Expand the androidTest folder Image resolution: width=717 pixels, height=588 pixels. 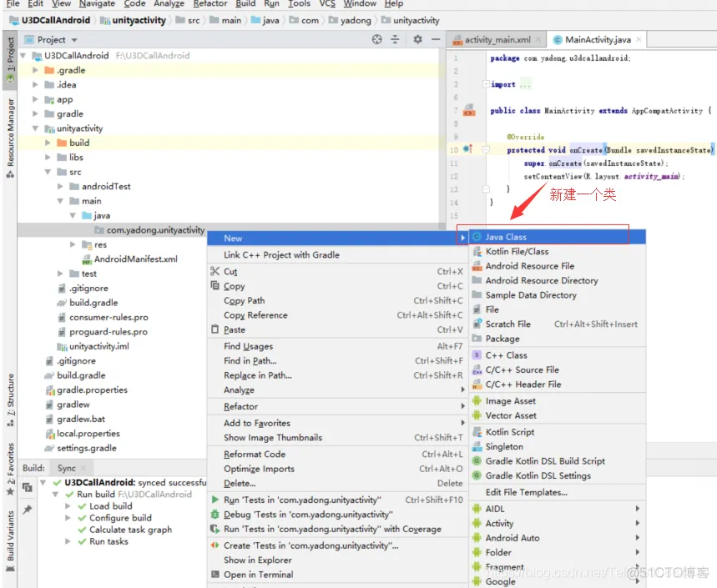pos(60,186)
